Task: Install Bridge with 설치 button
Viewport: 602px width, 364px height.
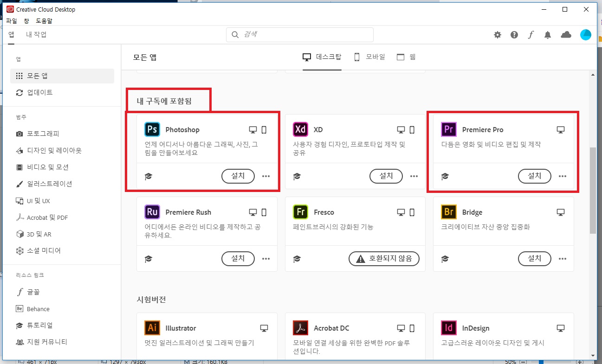Action: pos(535,259)
